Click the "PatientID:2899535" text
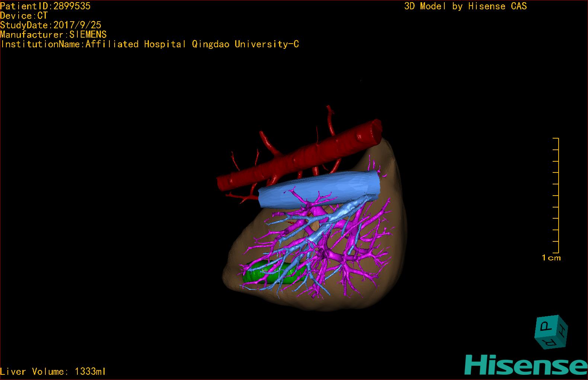 [x=45, y=6]
